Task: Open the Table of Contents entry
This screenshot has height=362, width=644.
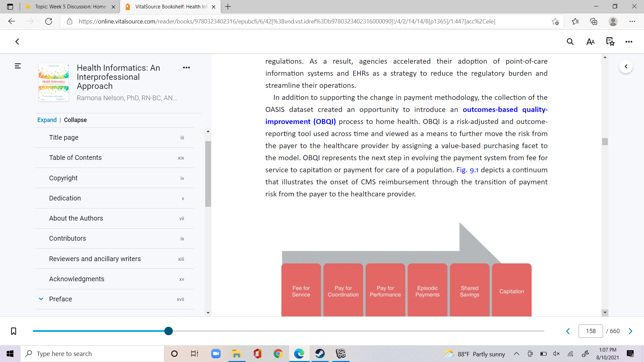Action: [115, 158]
